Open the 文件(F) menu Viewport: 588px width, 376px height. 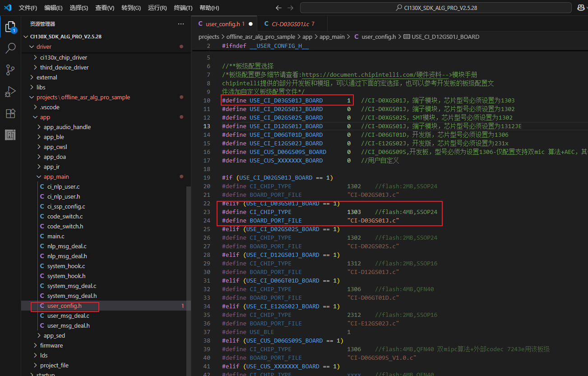28,8
